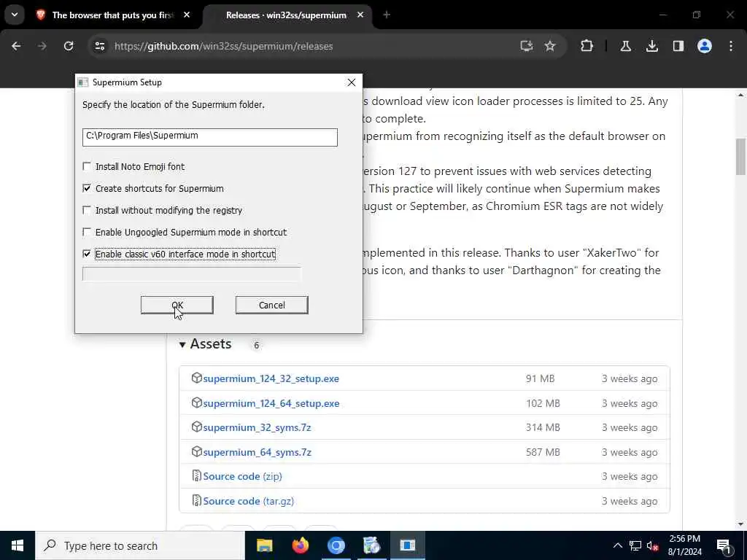Click the taskbar search box
Screen dimensions: 747x560
140,545
